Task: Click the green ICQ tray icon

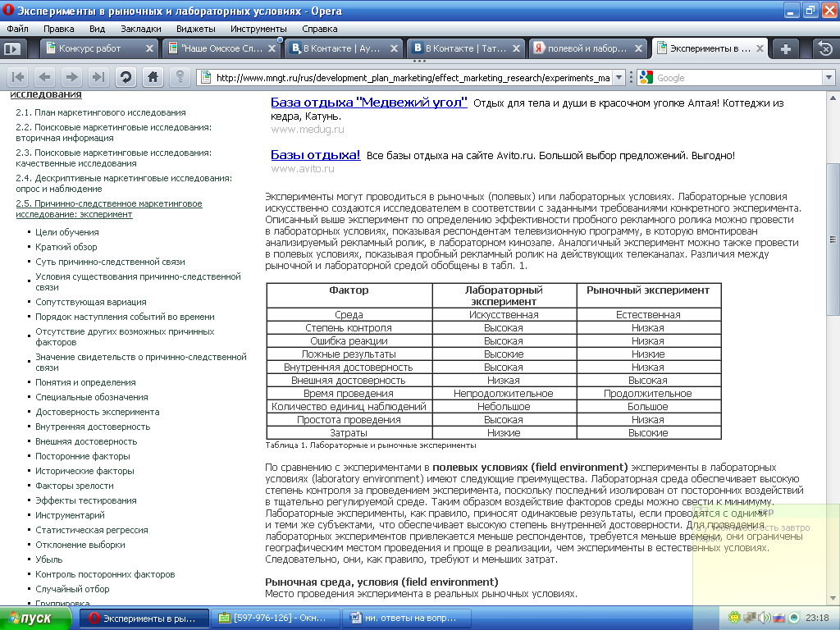Action: point(734,618)
